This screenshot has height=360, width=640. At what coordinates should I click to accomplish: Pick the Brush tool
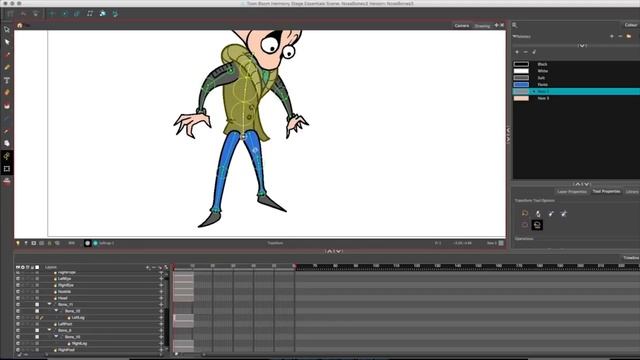pos(7,55)
